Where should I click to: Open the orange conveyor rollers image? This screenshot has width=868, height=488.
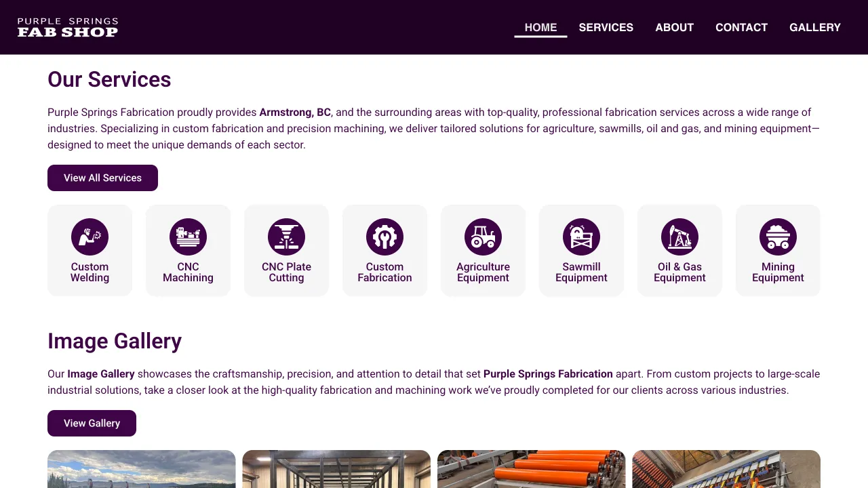click(x=531, y=469)
